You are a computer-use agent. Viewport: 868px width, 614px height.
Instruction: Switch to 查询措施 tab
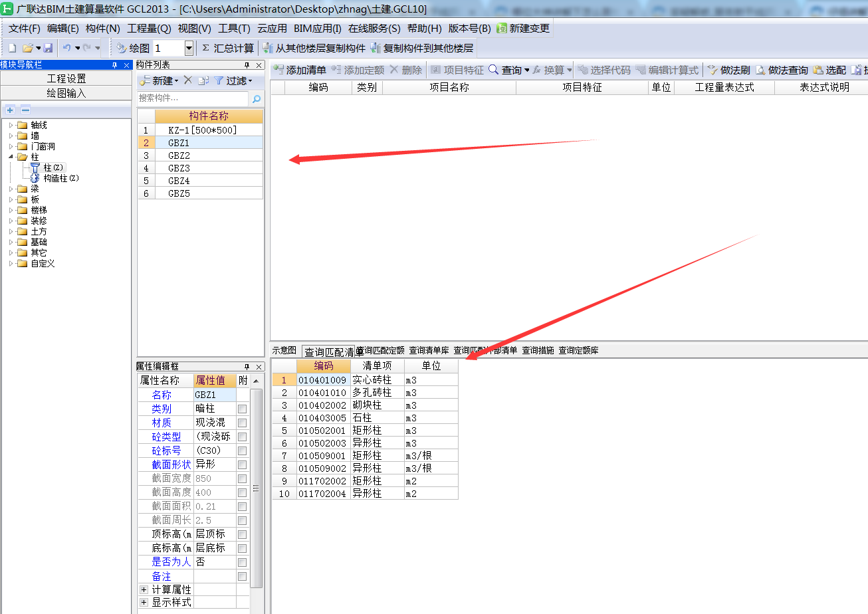[538, 350]
